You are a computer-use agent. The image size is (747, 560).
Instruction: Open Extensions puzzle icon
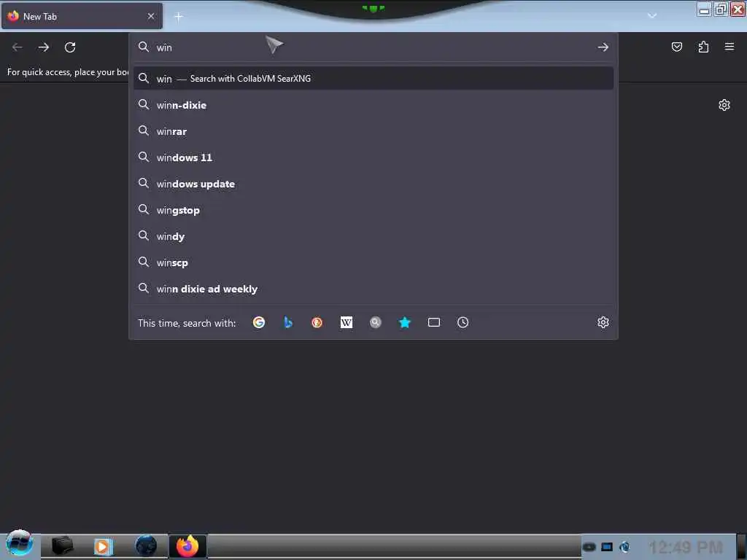point(703,47)
